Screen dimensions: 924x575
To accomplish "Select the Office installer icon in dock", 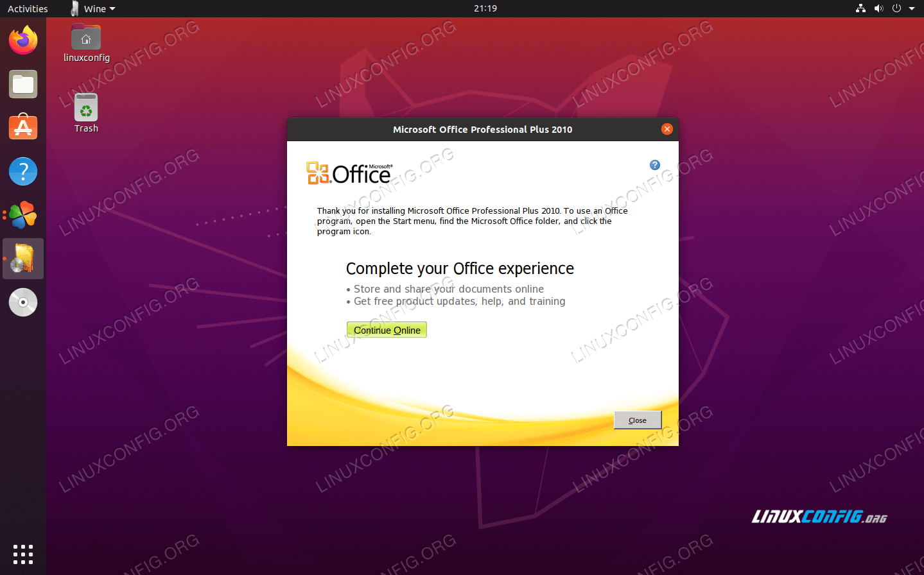I will (23, 259).
